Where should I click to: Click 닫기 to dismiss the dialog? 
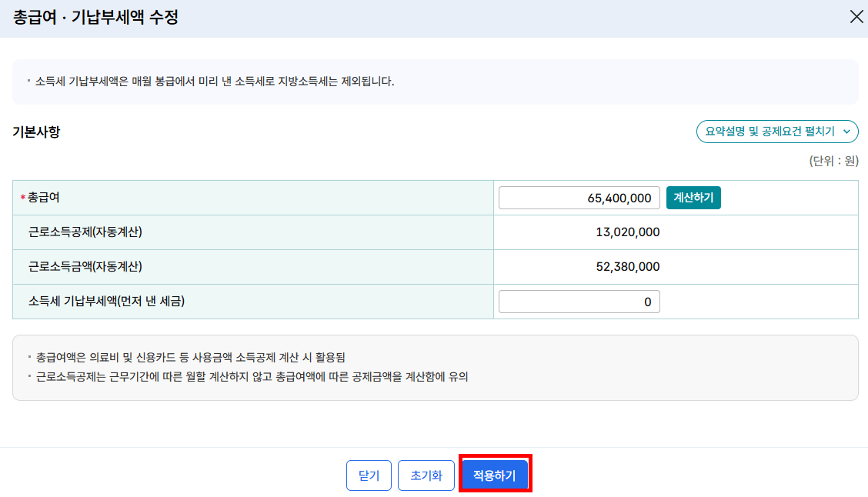click(368, 475)
